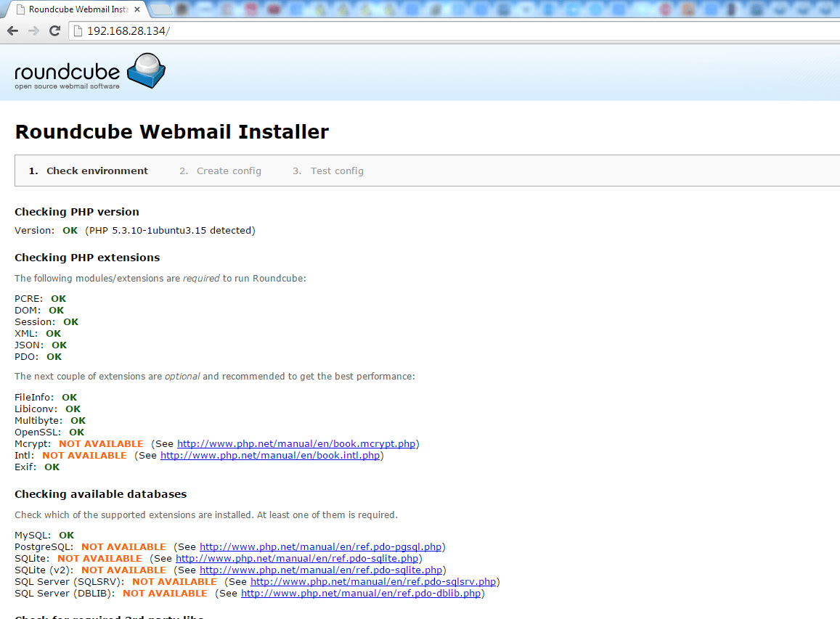Open the ref.pdo-dblib.php link
This screenshot has height=619, width=840.
(361, 594)
